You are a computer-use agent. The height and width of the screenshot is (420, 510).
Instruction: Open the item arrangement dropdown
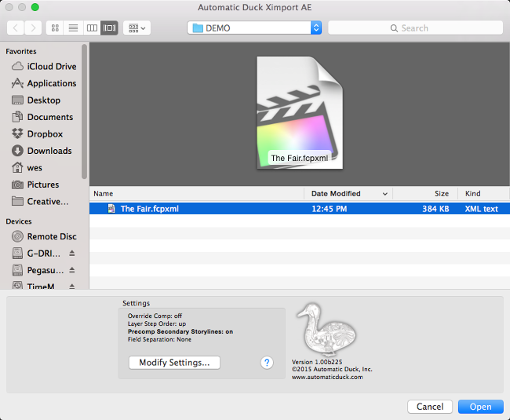point(137,28)
